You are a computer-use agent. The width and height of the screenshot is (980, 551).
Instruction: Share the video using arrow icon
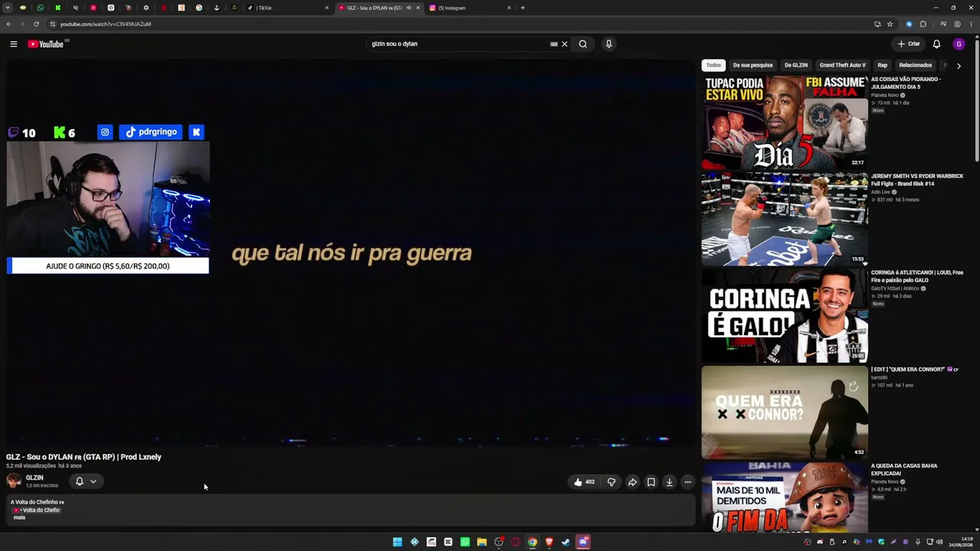coord(632,482)
